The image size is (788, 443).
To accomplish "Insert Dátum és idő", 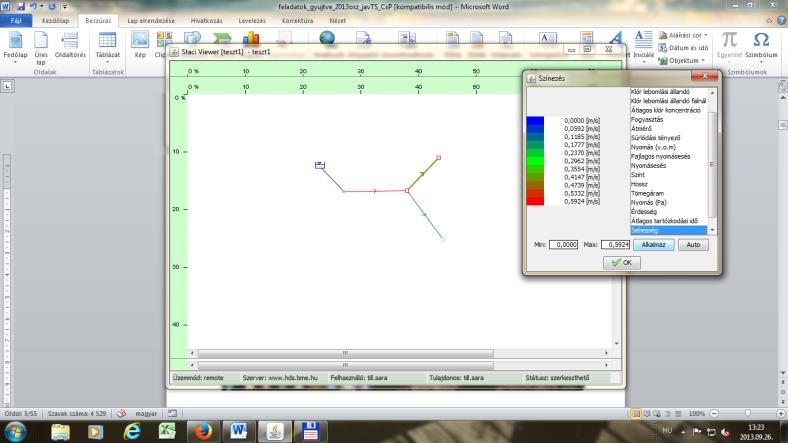I will pyautogui.click(x=683, y=48).
